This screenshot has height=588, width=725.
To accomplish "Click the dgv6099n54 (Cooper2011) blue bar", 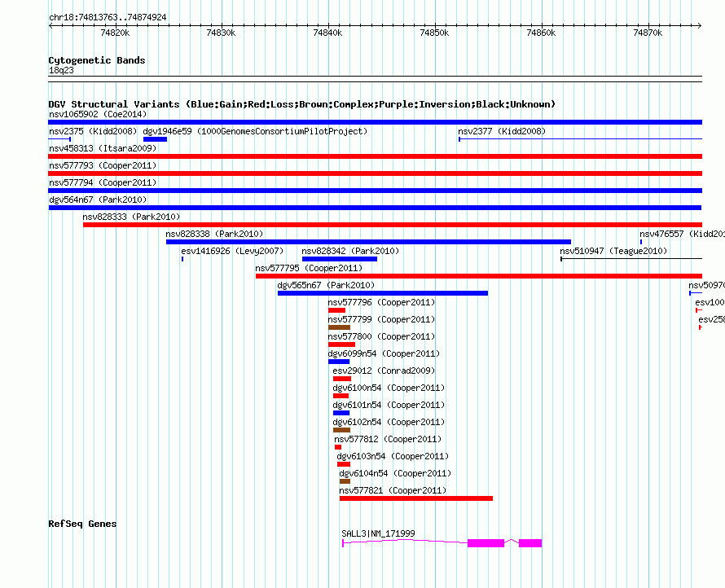I will 339,362.
